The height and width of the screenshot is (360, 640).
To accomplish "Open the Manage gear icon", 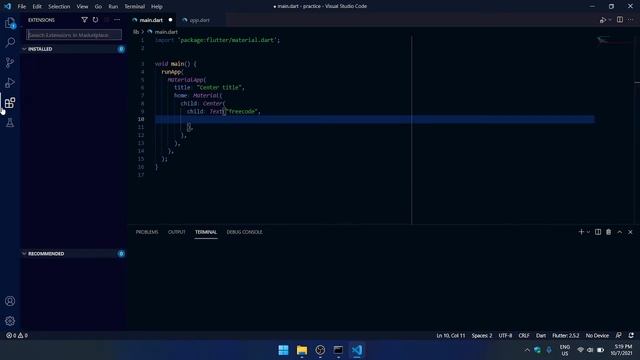I will click(x=10, y=321).
